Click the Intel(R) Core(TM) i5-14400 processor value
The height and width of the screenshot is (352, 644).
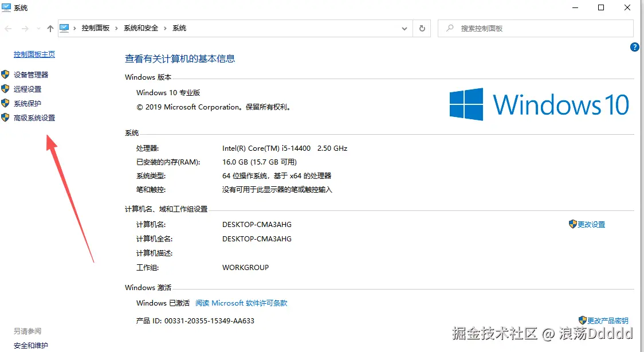click(x=285, y=148)
